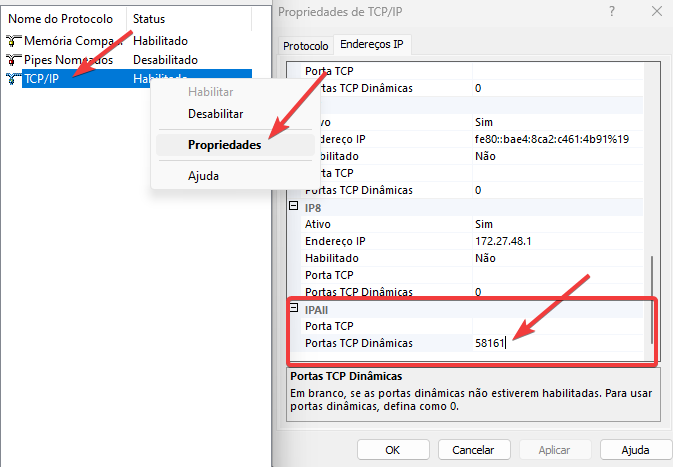This screenshot has width=673, height=467.
Task: Click the IPAll Portas TCP Dinâmicas label
Action: tap(359, 343)
